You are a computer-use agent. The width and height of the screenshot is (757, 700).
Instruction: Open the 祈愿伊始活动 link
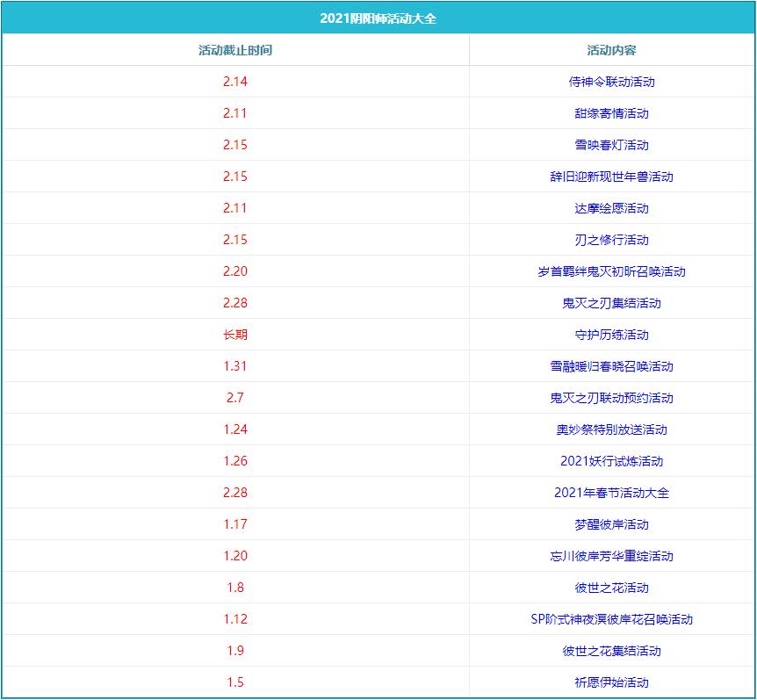(611, 682)
